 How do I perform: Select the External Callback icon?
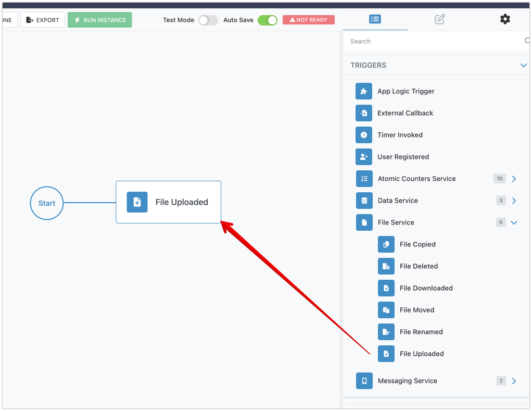(364, 113)
